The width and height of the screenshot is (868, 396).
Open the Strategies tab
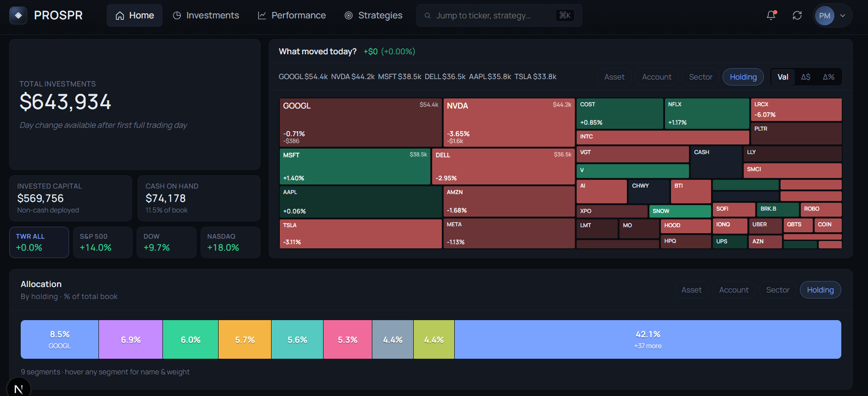pos(373,15)
